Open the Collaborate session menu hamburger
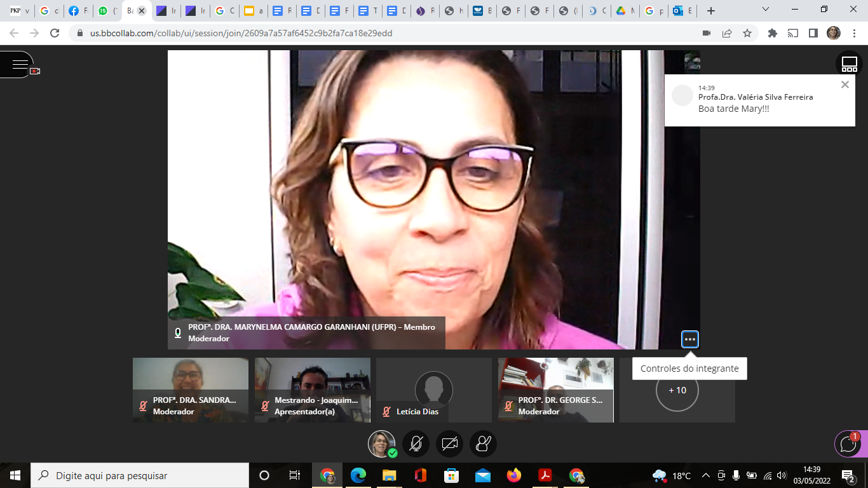The width and height of the screenshot is (868, 488). 19,64
